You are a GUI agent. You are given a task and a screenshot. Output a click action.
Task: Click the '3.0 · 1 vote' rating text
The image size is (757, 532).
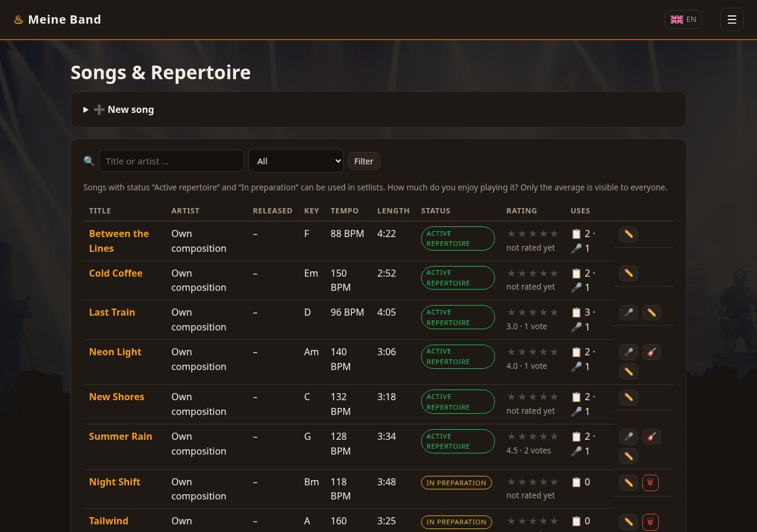527,326
